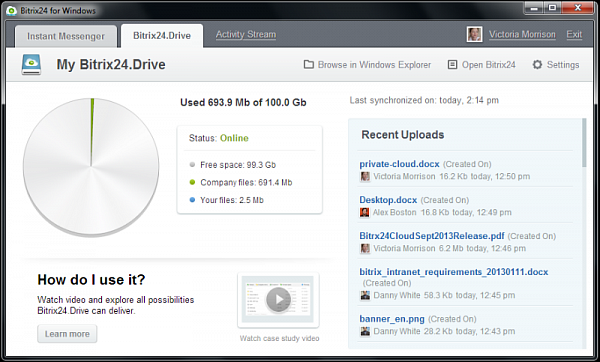Click the Exit link
600x362 pixels.
tap(574, 34)
